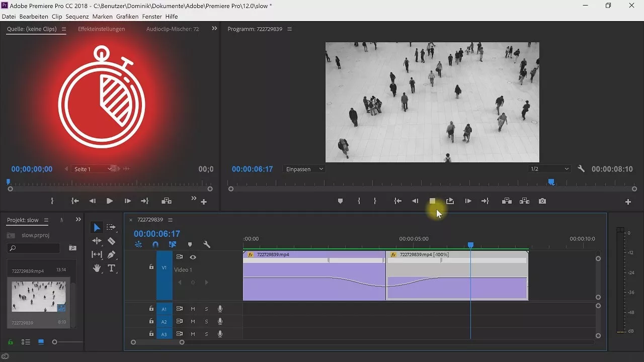Open timeline settings with the wrench icon
This screenshot has height=362, width=644.
point(207,244)
